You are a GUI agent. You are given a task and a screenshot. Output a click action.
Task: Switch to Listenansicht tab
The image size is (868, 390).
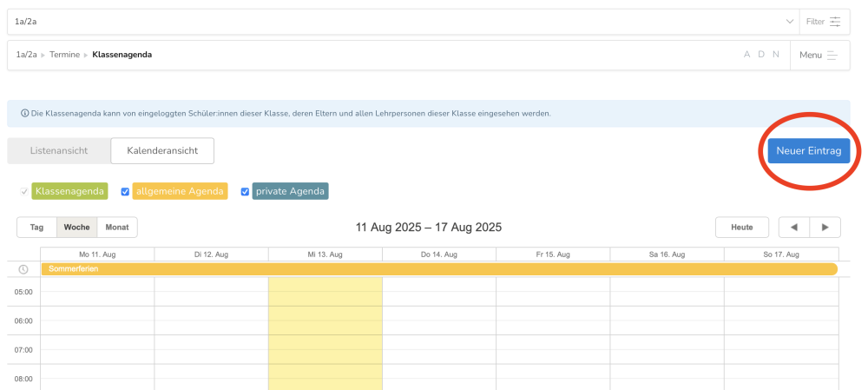pyautogui.click(x=59, y=150)
